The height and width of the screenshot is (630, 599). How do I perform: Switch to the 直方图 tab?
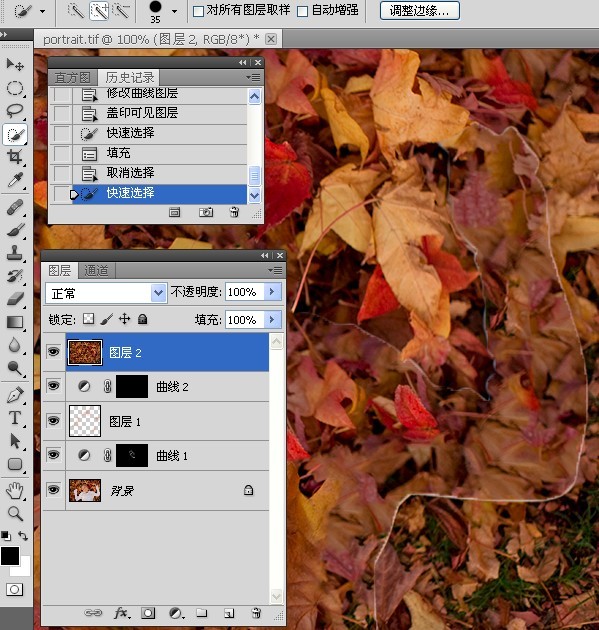[72, 78]
